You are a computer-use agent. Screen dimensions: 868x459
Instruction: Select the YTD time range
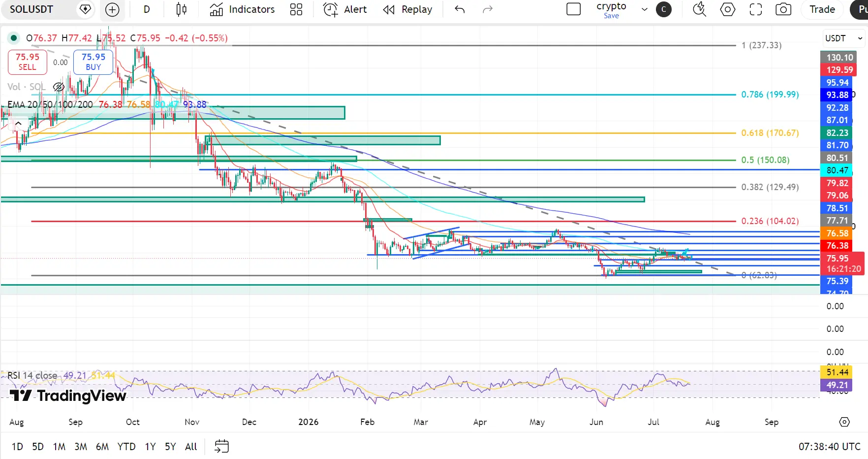[126, 447]
